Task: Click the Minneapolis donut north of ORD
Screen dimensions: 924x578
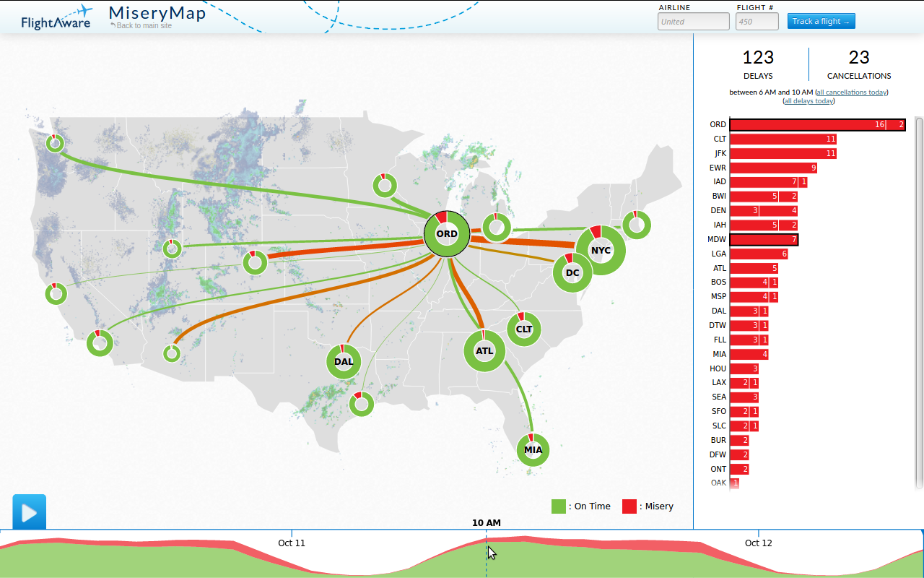Action: pyautogui.click(x=385, y=186)
